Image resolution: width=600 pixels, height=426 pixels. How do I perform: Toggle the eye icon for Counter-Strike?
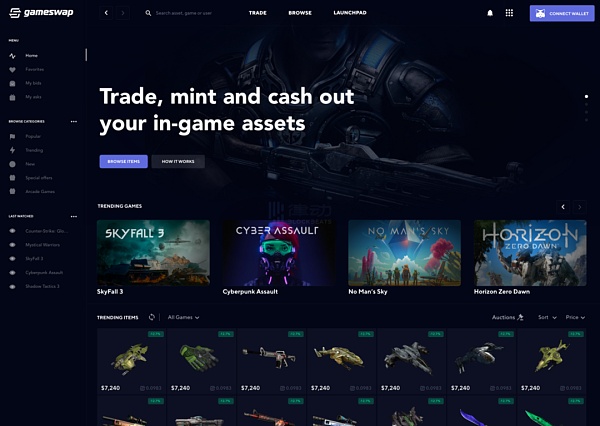tap(12, 231)
